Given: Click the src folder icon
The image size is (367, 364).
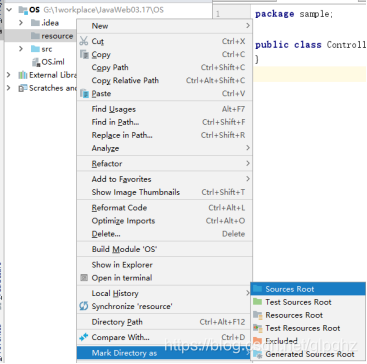Looking at the screenshot, I should [35, 49].
